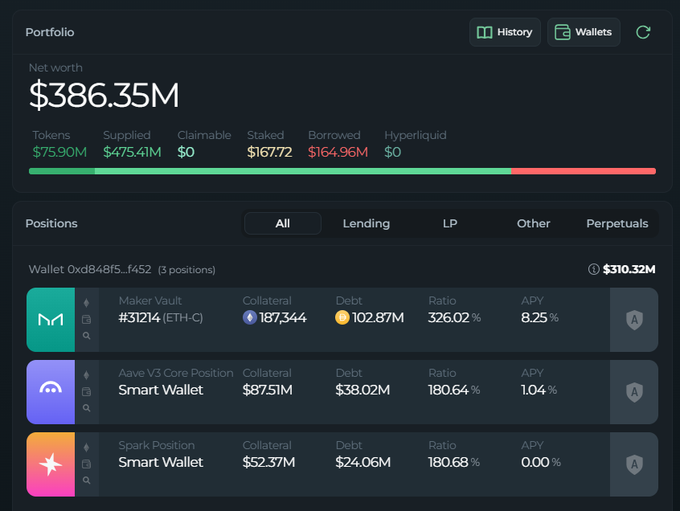
Task: Click Spark collateral $52.37M
Action: [268, 462]
